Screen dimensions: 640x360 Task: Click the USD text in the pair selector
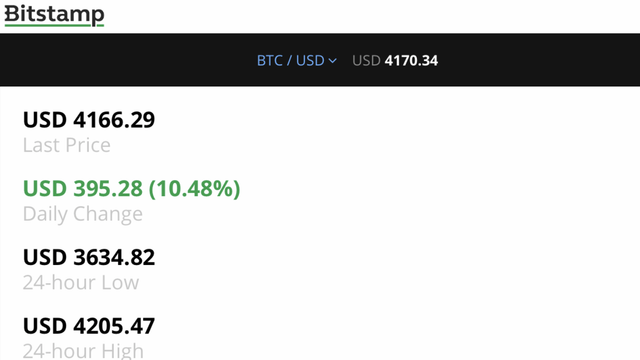(x=310, y=60)
